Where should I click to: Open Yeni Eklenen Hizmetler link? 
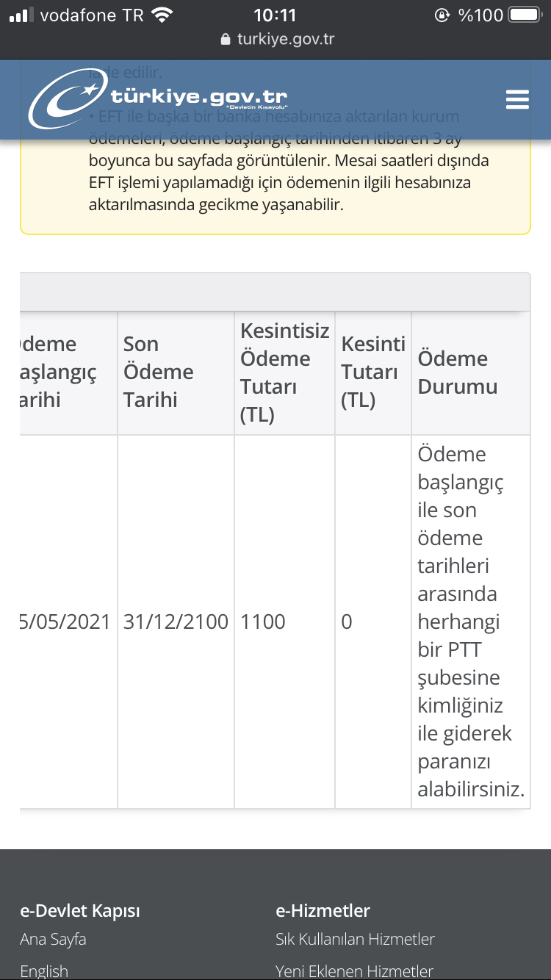[x=354, y=971]
